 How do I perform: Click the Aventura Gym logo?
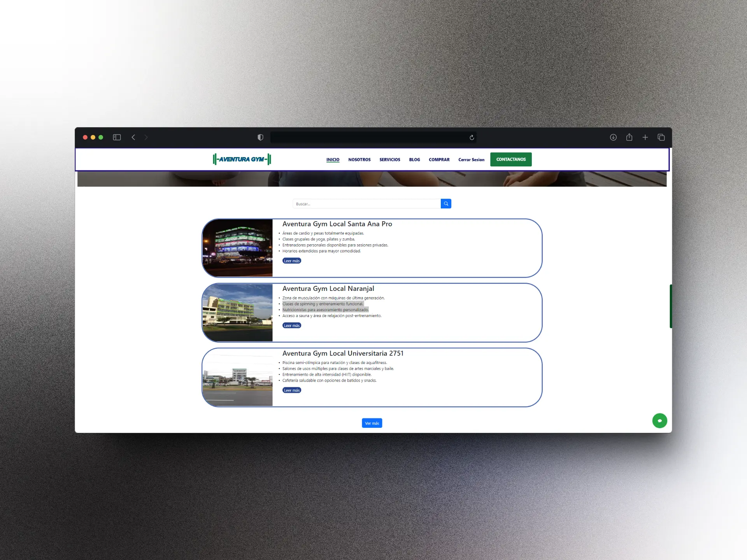pyautogui.click(x=242, y=159)
